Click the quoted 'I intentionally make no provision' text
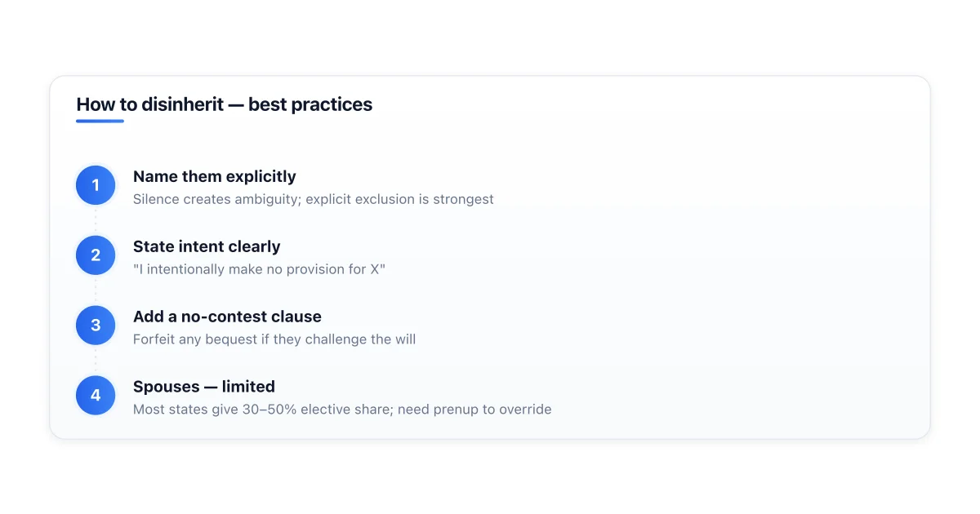This screenshot has width=980, height=514. [x=259, y=269]
